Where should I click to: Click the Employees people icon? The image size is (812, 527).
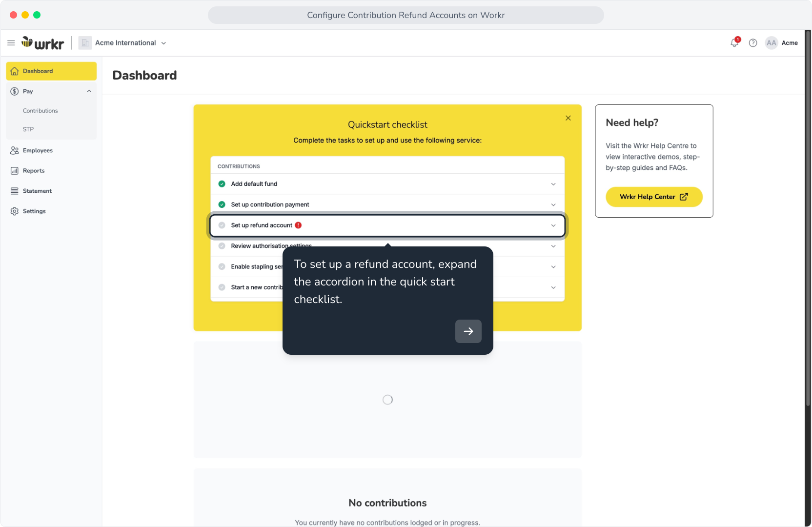point(15,150)
